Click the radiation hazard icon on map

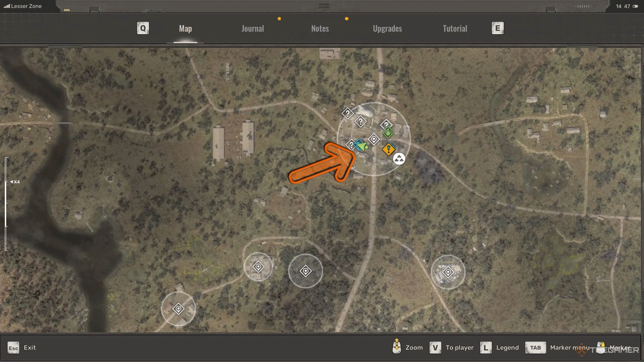398,159
